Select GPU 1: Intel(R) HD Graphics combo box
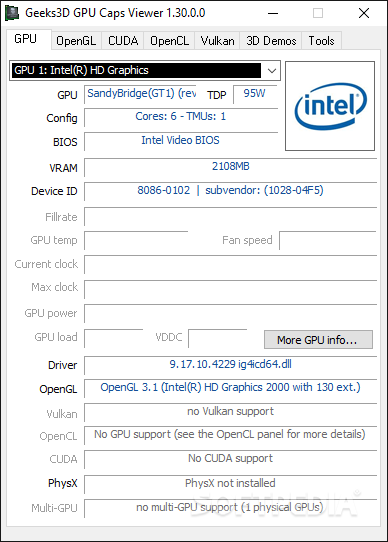Screen dimensions: 388x542 pyautogui.click(x=145, y=71)
